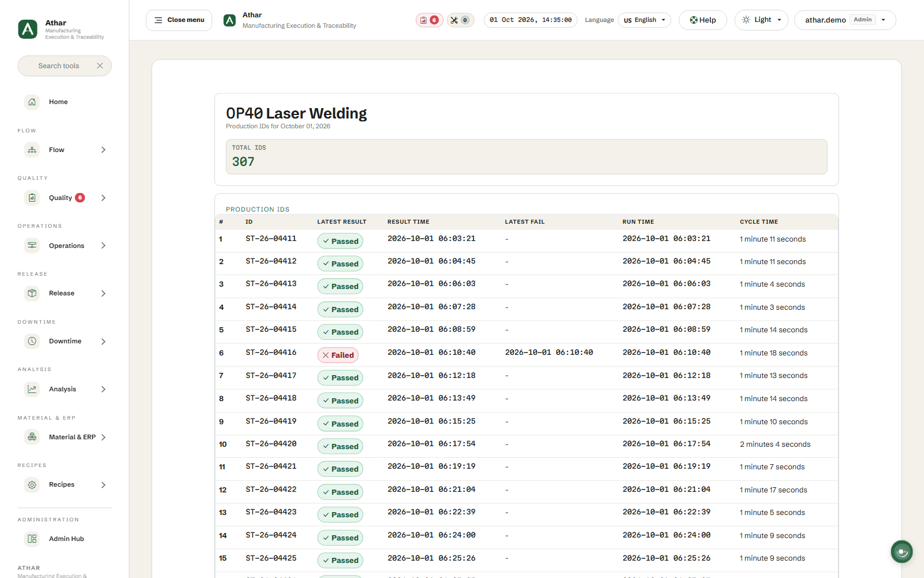The image size is (924, 578).
Task: Expand the Downtime menu chevron
Action: point(103,341)
